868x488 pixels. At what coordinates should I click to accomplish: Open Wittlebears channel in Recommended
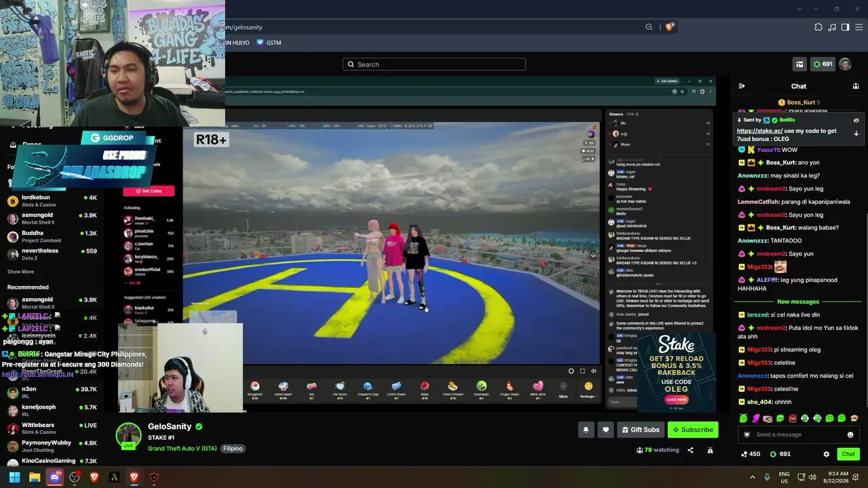[x=52, y=428]
